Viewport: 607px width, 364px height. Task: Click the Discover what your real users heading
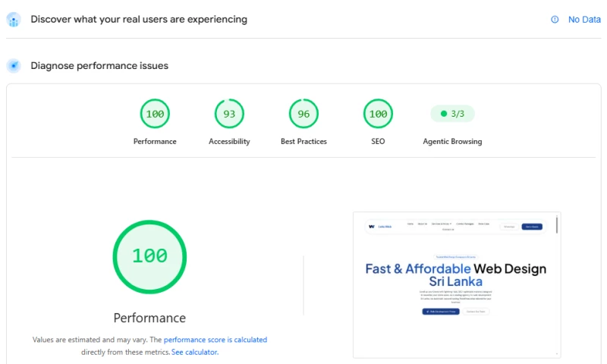[139, 20]
